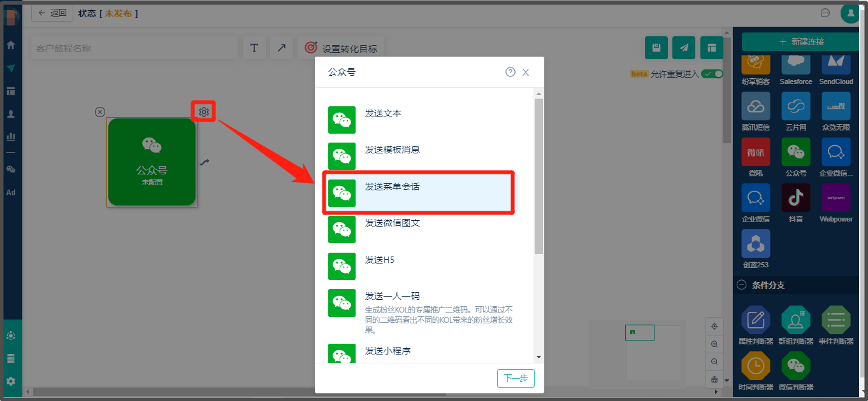Select 发送小程序 option
Viewport: 868px width, 401px height.
point(422,353)
